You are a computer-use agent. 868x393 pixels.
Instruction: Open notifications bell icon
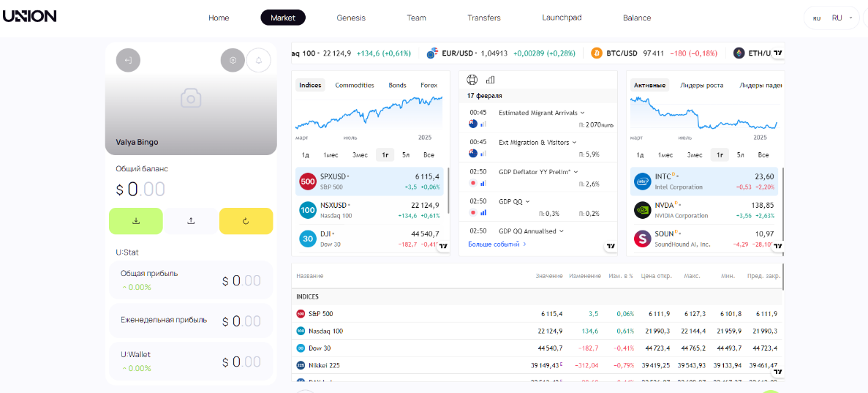pyautogui.click(x=259, y=61)
